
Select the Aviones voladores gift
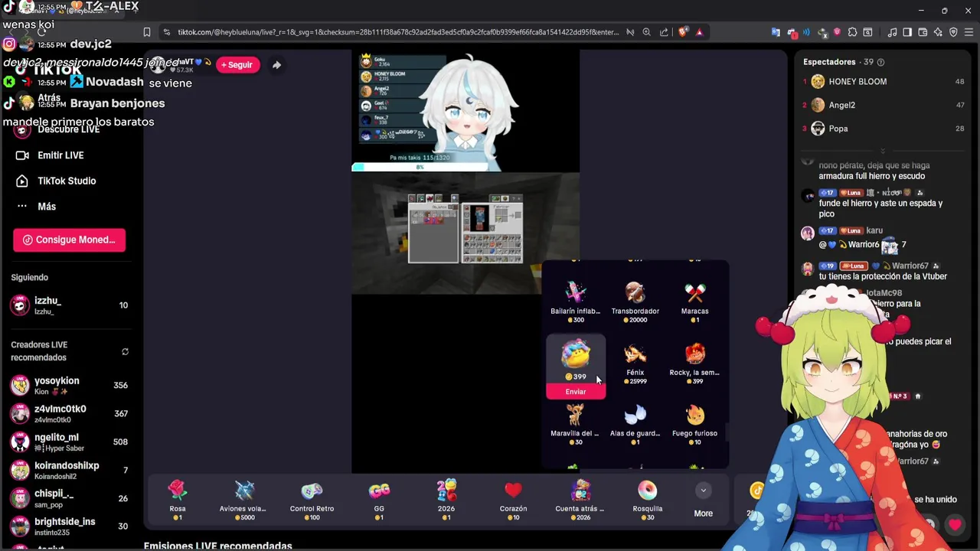click(244, 500)
